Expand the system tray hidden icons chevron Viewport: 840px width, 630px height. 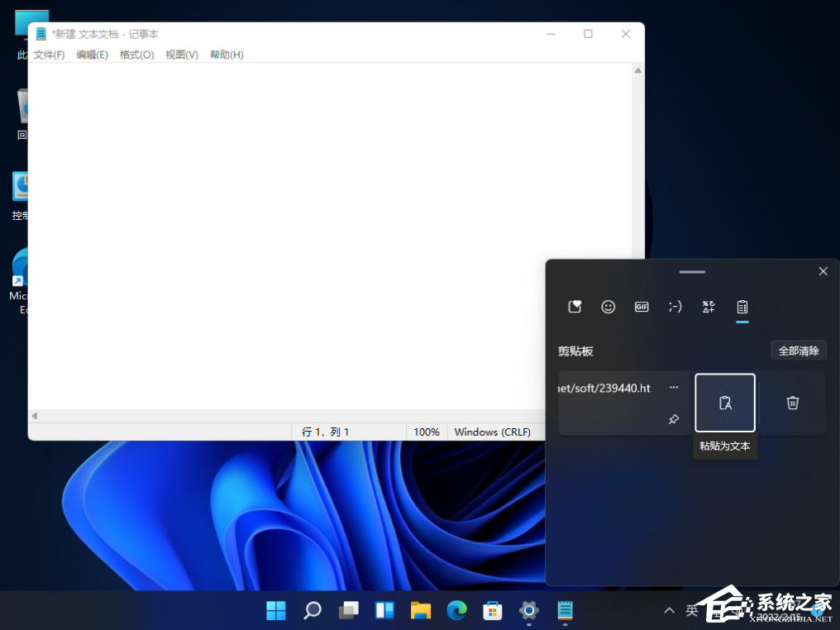[669, 609]
